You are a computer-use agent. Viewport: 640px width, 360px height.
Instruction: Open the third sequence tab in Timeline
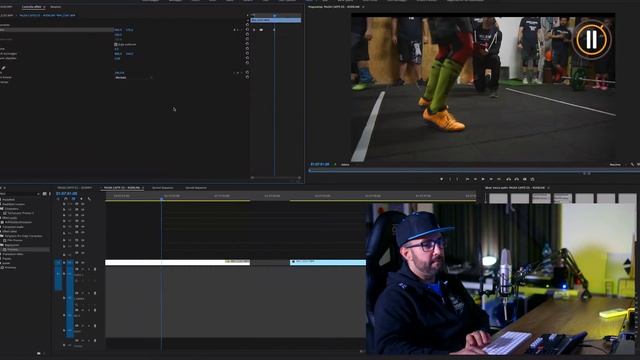pos(162,188)
